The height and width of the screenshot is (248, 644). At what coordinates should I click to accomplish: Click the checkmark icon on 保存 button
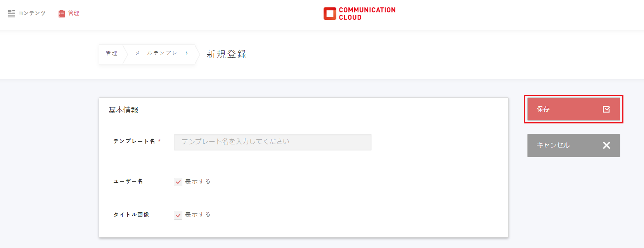(606, 109)
